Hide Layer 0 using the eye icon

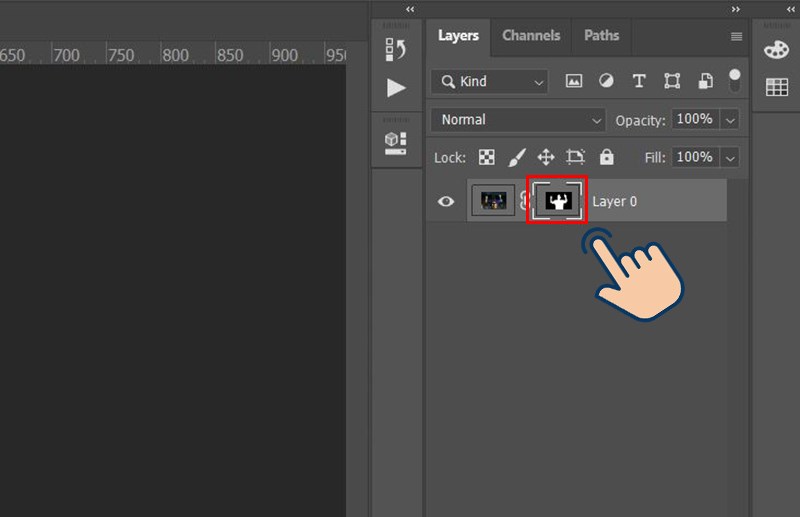[446, 201]
